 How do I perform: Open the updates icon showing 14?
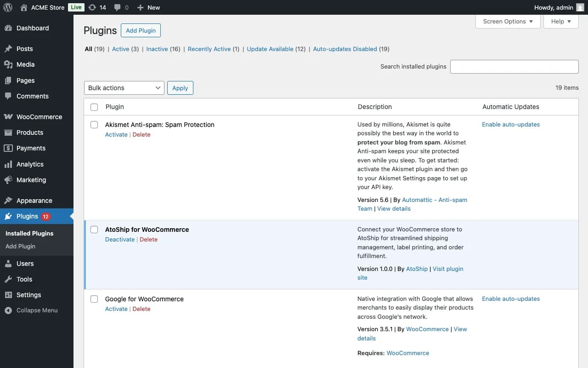(x=92, y=7)
